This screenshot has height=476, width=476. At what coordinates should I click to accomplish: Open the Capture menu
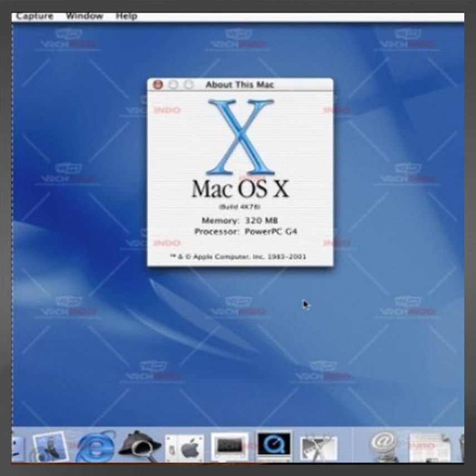[35, 16]
